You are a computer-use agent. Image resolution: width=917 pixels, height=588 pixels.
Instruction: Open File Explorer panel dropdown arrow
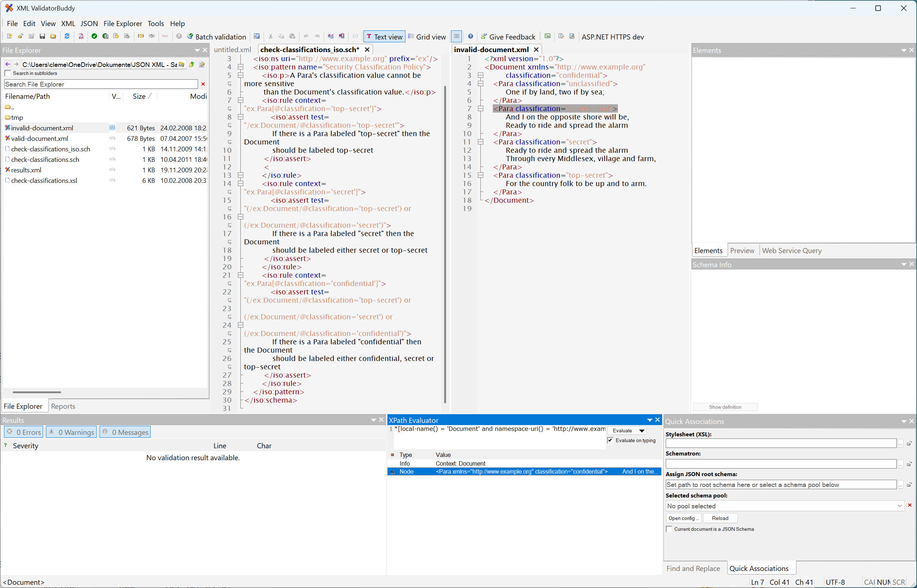click(x=197, y=50)
